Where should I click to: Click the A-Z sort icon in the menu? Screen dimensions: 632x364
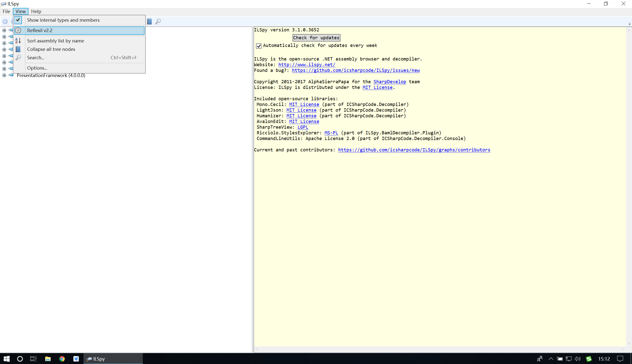pyautogui.click(x=18, y=41)
